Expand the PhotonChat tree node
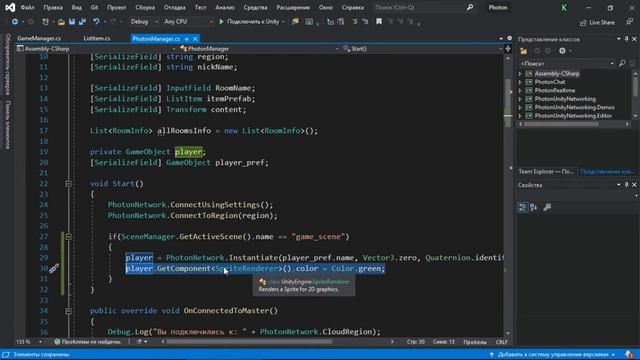The image size is (640, 360). coord(520,82)
